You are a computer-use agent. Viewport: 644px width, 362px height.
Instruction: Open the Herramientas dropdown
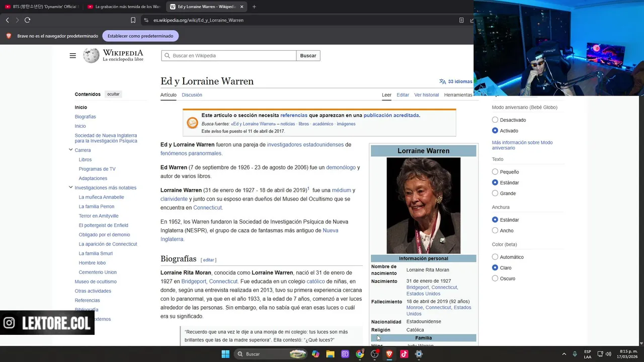click(x=458, y=95)
